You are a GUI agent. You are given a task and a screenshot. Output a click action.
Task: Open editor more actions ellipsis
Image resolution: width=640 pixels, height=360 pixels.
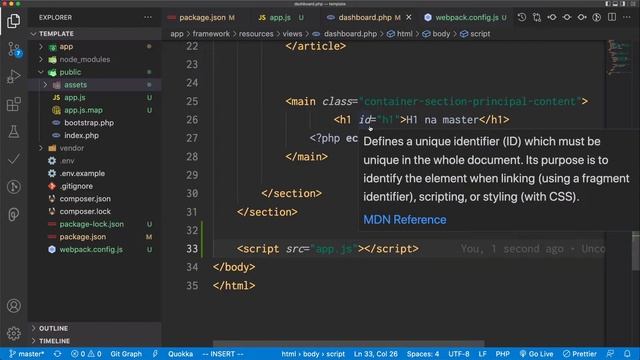tap(627, 18)
